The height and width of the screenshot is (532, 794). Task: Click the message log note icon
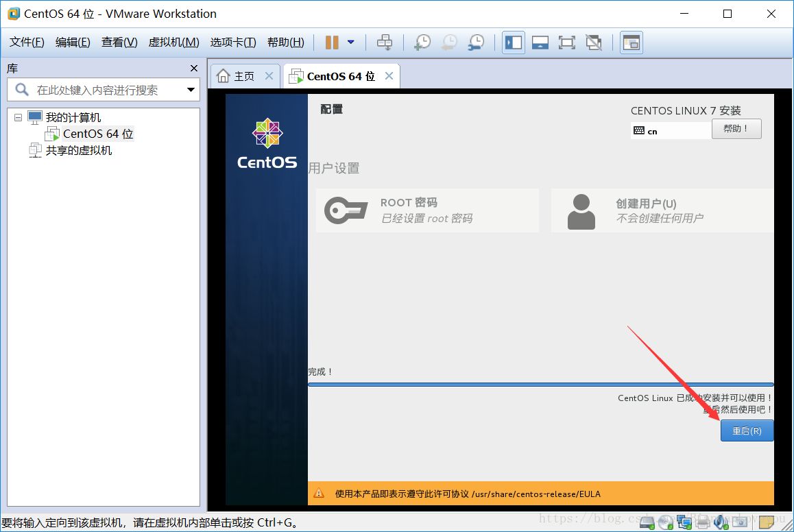pos(767,522)
